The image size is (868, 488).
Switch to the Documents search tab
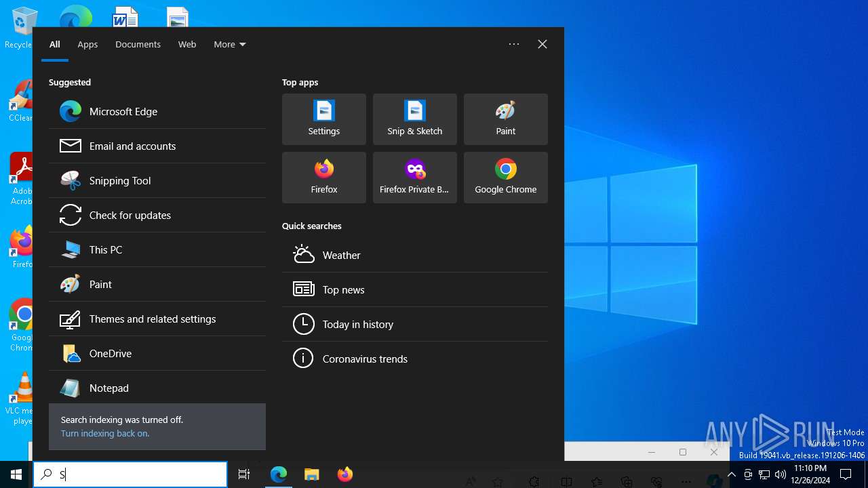[x=138, y=45]
